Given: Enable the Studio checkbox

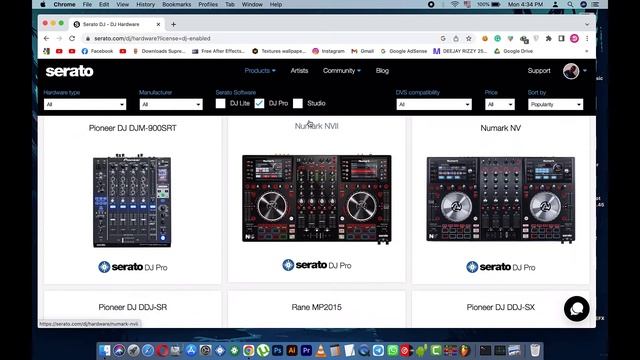Looking at the screenshot, I should click(298, 104).
